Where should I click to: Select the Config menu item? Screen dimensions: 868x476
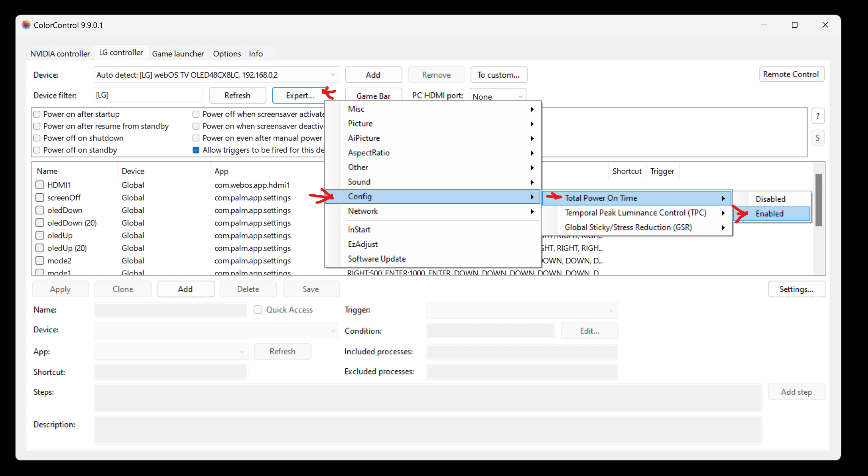tap(432, 197)
